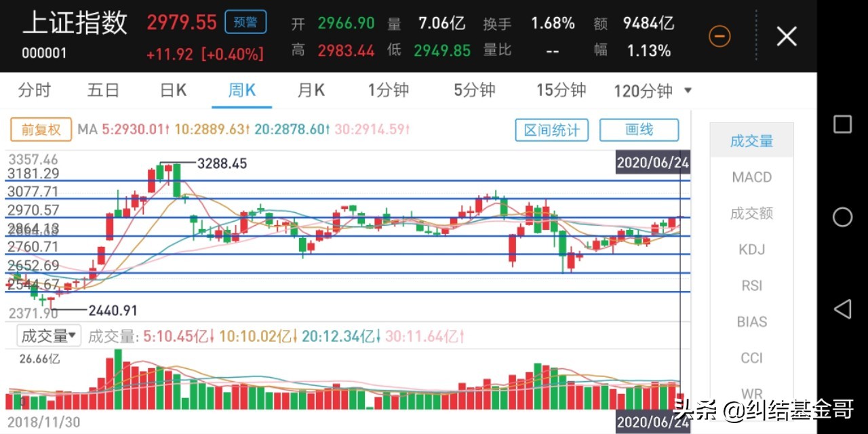
Task: Choose KDJ indicator in the side panel
Action: coord(751,250)
